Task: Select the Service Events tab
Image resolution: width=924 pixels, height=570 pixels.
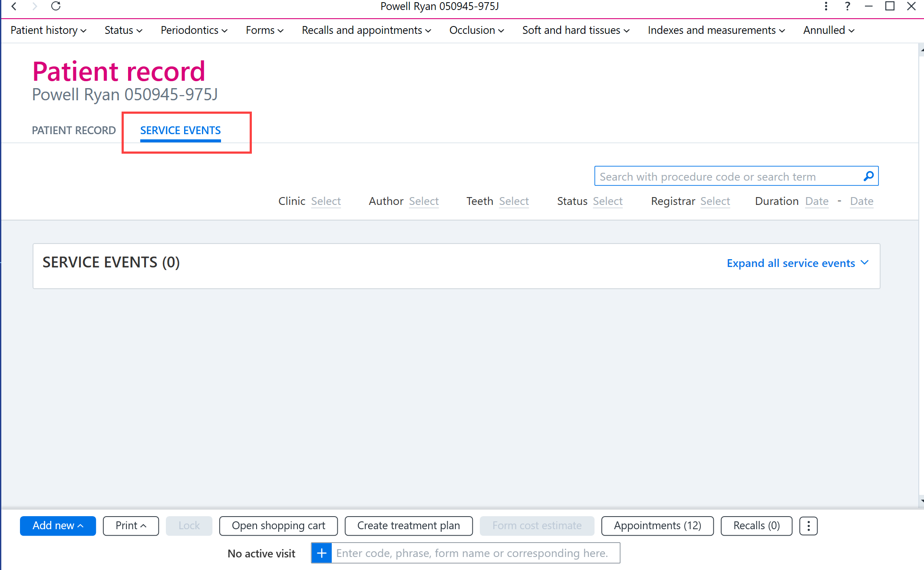Action: [181, 130]
